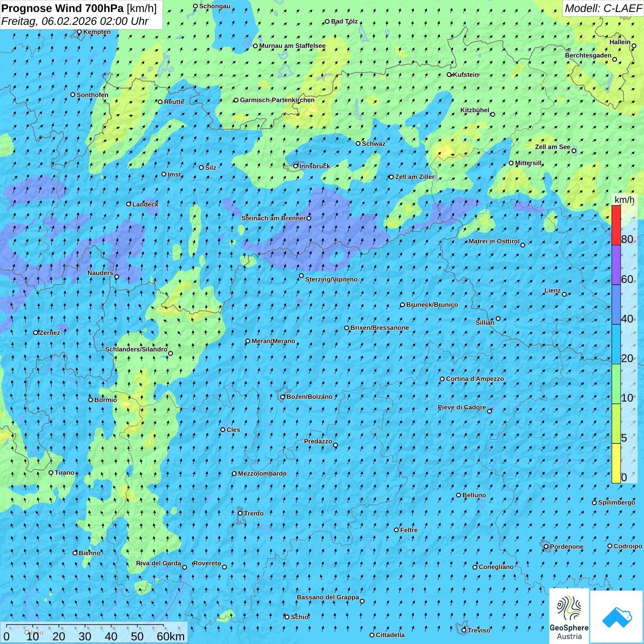Click the 'Reutte' label
Viewport: 644px width, 644px height.
(x=174, y=102)
